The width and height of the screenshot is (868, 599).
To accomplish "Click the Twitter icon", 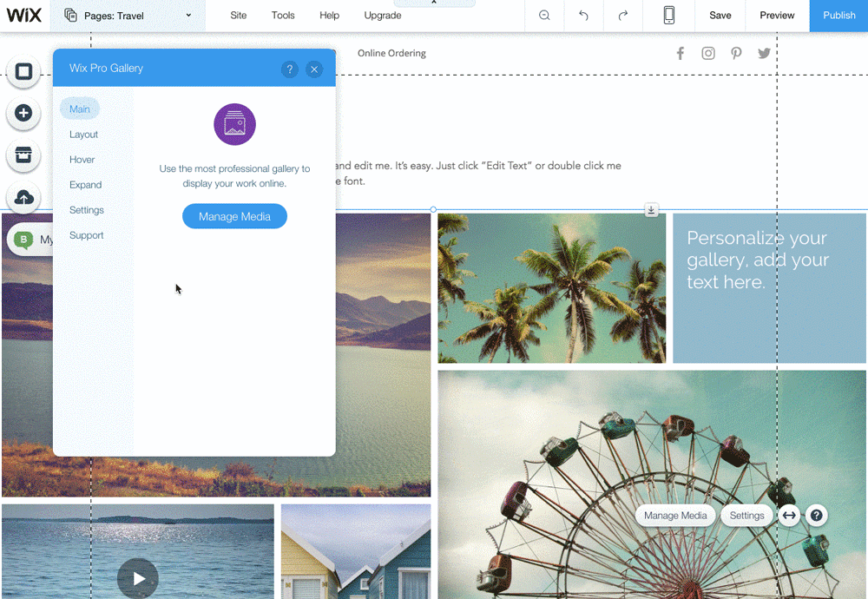I will click(x=764, y=53).
